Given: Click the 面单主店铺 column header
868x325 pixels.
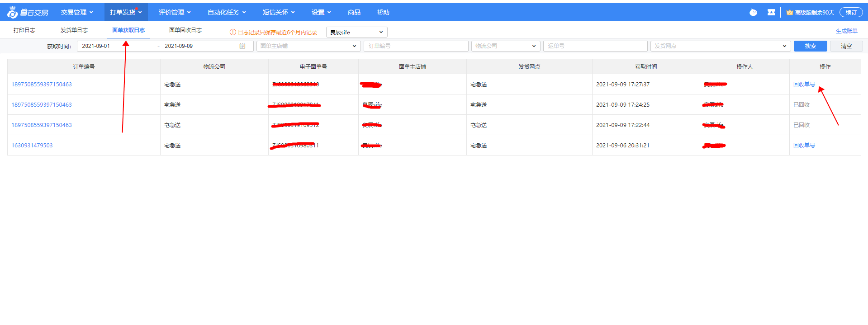Looking at the screenshot, I should (x=413, y=67).
